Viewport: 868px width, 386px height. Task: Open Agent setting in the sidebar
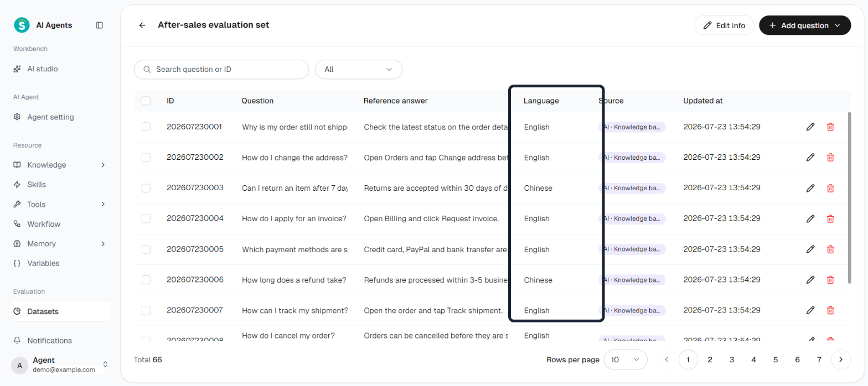click(60, 117)
